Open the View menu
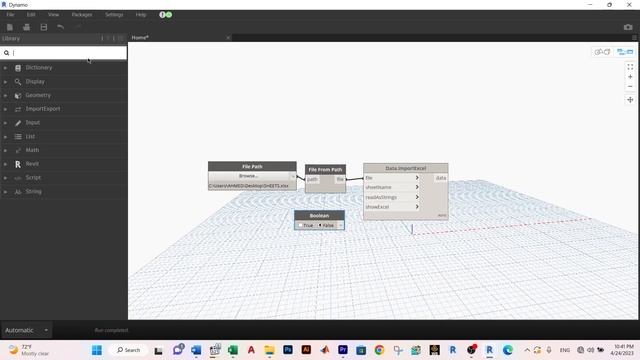Screen dimensions: 640x360 click(x=53, y=15)
